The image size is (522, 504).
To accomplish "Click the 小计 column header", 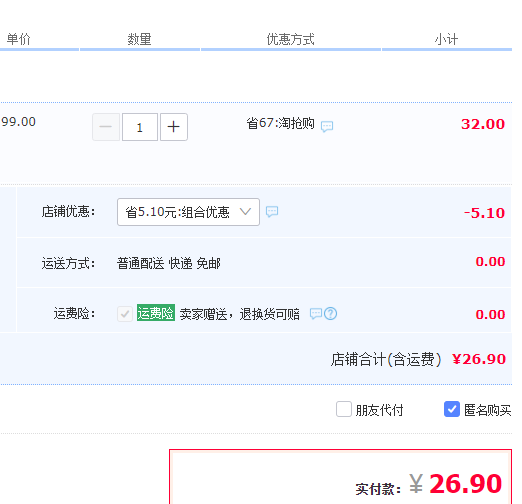I will click(446, 39).
